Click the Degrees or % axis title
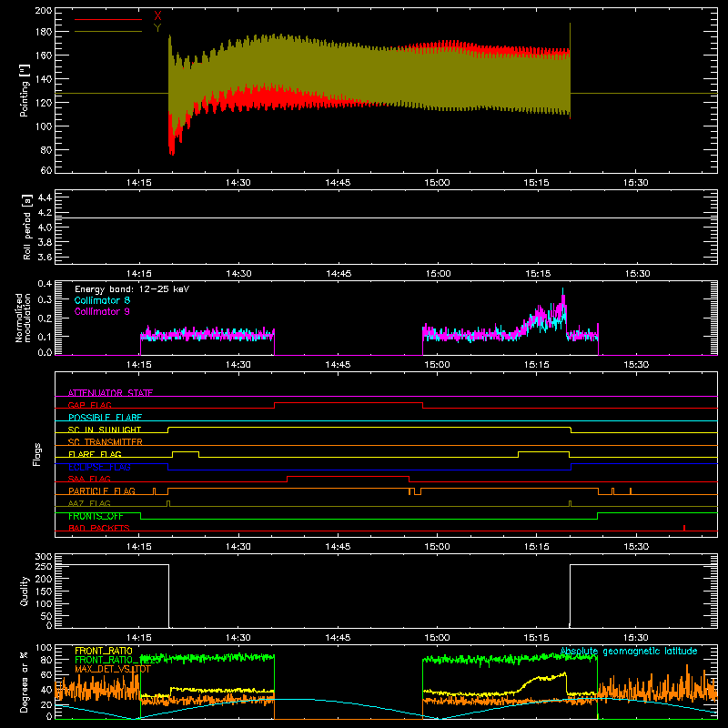Image resolution: width=728 pixels, height=728 pixels. (25, 682)
